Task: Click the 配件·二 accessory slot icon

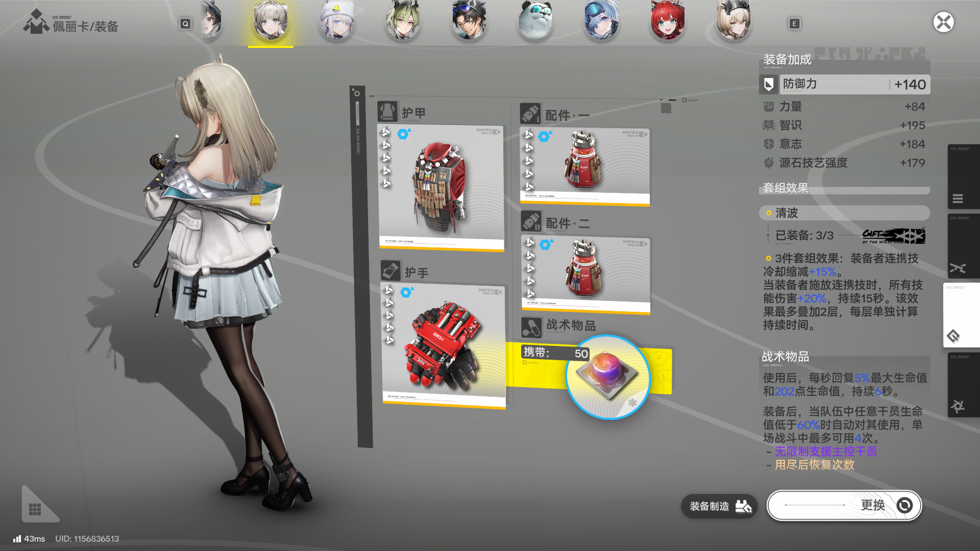Action: pyautogui.click(x=531, y=221)
